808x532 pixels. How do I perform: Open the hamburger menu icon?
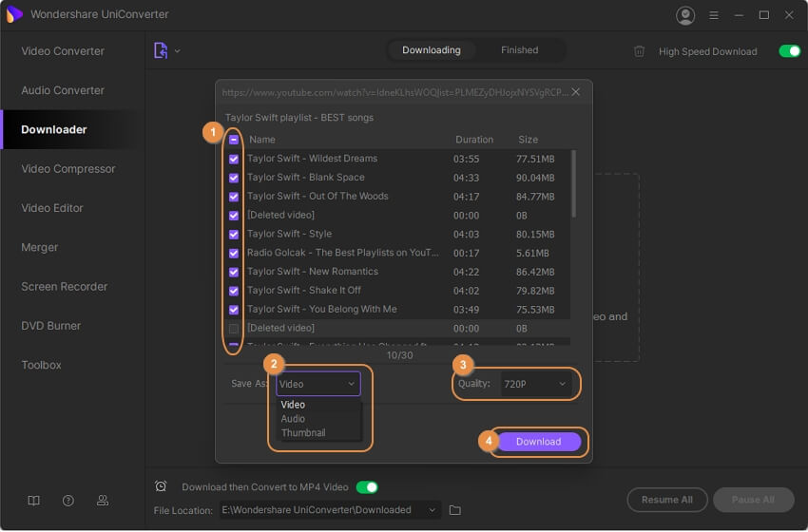(714, 15)
